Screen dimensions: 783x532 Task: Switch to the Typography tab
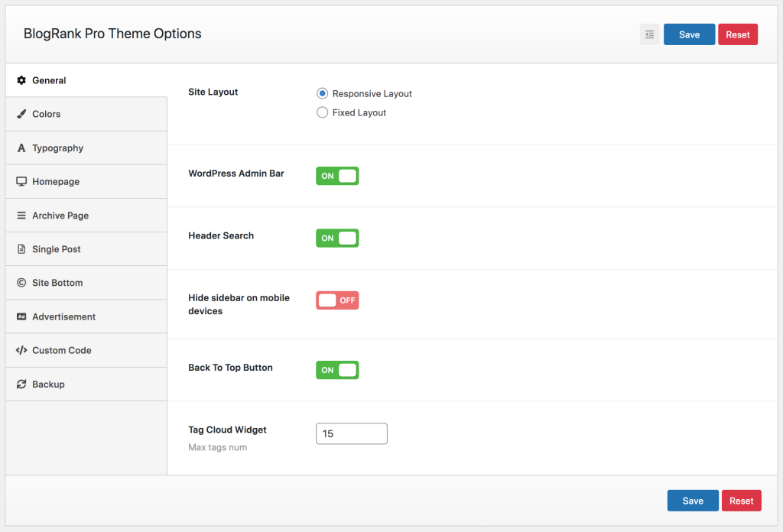[86, 148]
